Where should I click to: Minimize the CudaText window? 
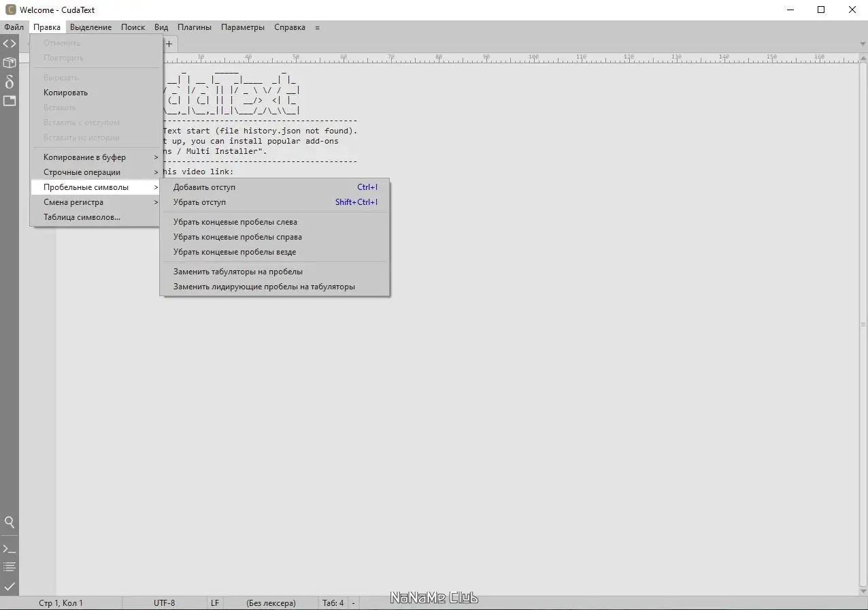click(790, 10)
